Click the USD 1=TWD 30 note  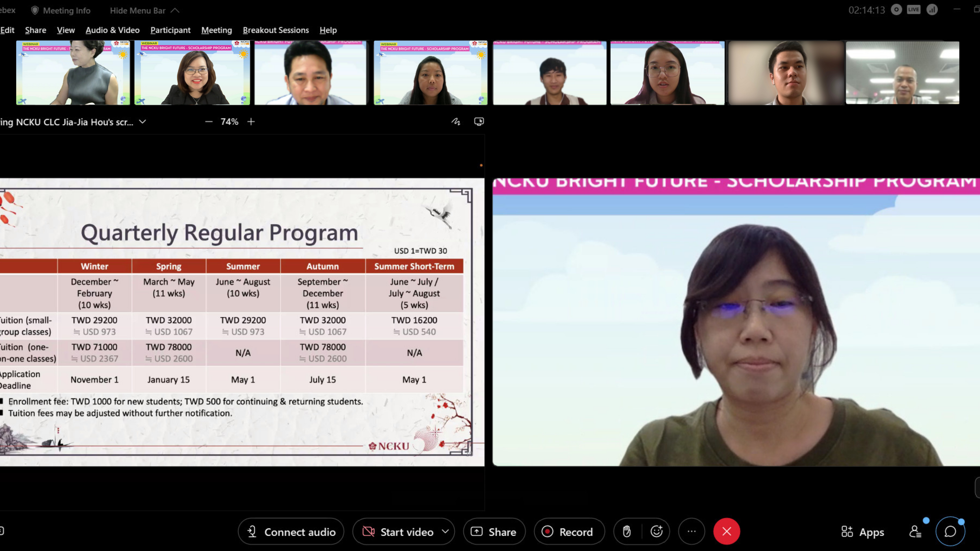[x=420, y=251]
